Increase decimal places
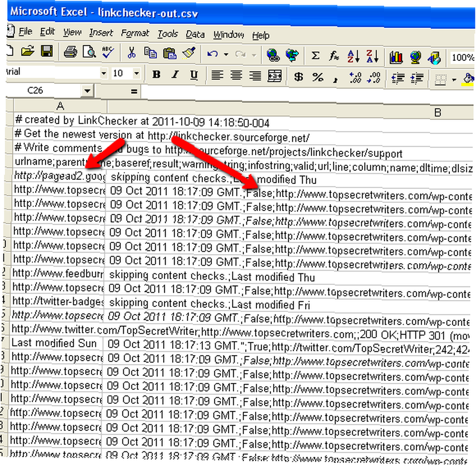The image size is (476, 466). coord(355,78)
